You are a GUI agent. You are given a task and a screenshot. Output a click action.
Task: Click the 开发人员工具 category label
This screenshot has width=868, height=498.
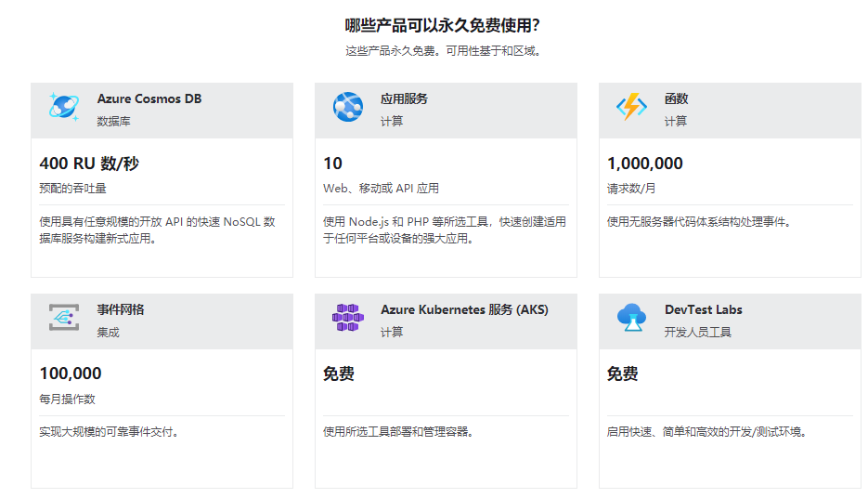tap(697, 332)
